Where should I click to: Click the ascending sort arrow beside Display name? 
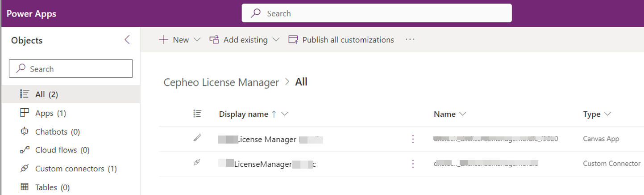(x=274, y=114)
